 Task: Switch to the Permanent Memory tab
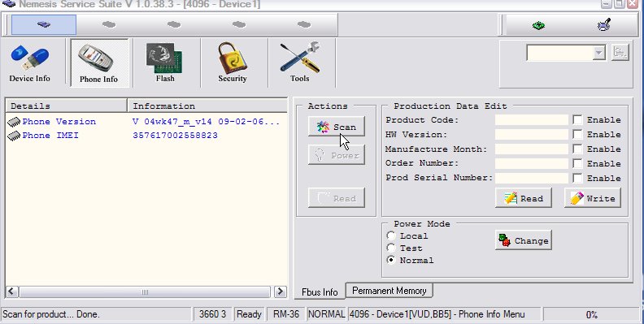tap(389, 291)
